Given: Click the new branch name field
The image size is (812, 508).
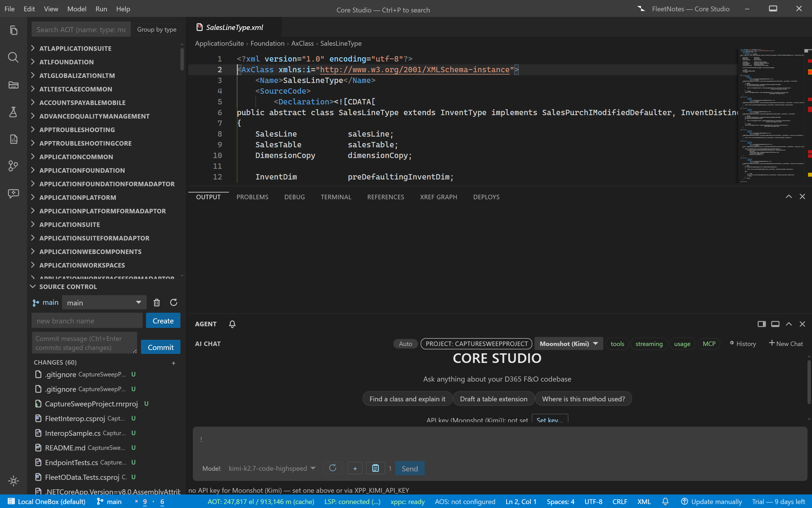Looking at the screenshot, I should click(x=87, y=321).
